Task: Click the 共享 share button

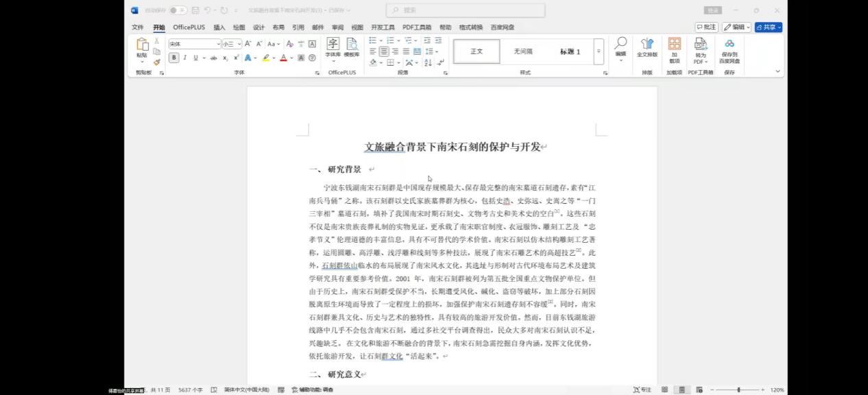Action: pyautogui.click(x=768, y=27)
